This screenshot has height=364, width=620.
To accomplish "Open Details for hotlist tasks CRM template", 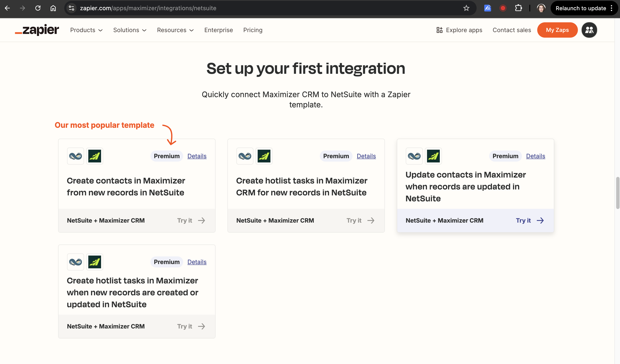I will coord(366,156).
